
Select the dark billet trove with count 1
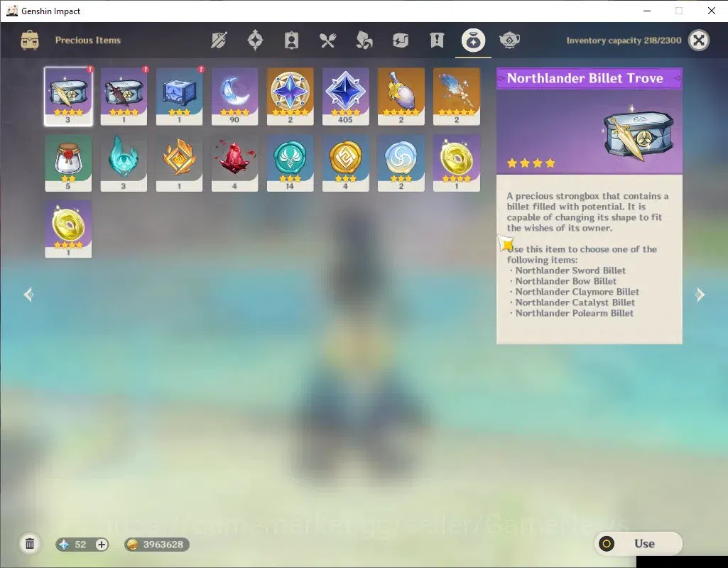124,97
